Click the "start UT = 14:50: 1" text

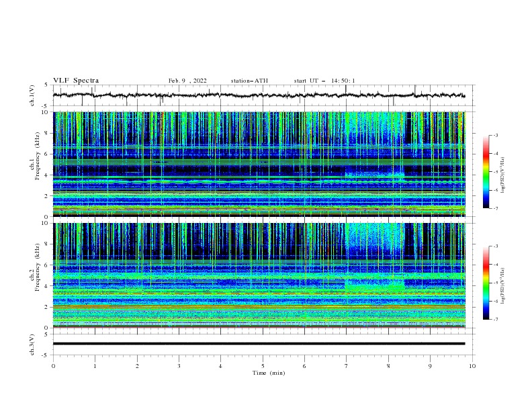(x=324, y=81)
